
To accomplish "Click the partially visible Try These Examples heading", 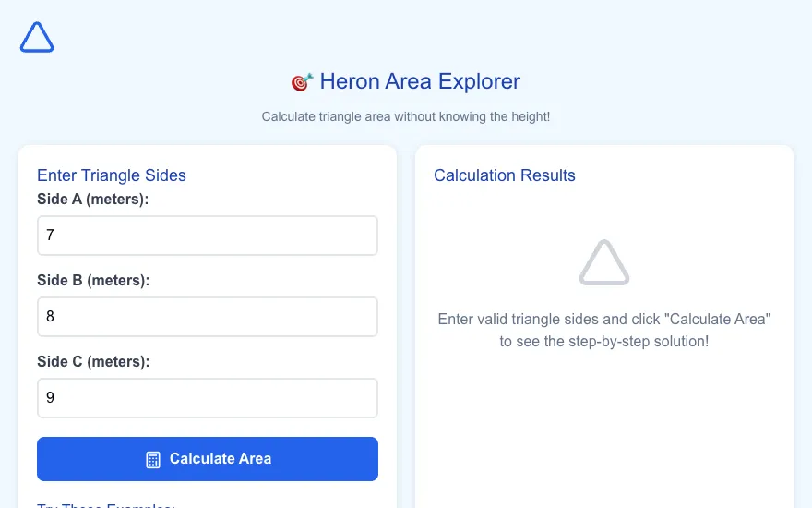I will pyautogui.click(x=106, y=505).
